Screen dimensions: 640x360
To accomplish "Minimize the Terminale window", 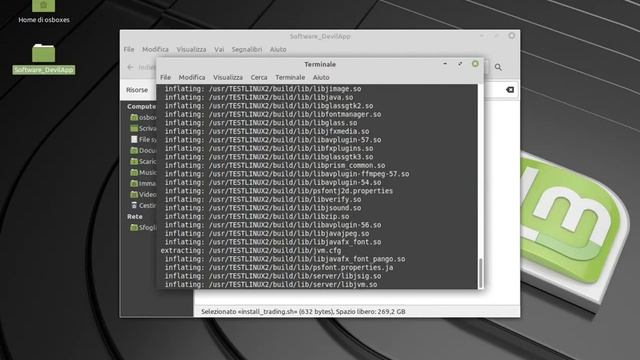I will point(445,64).
